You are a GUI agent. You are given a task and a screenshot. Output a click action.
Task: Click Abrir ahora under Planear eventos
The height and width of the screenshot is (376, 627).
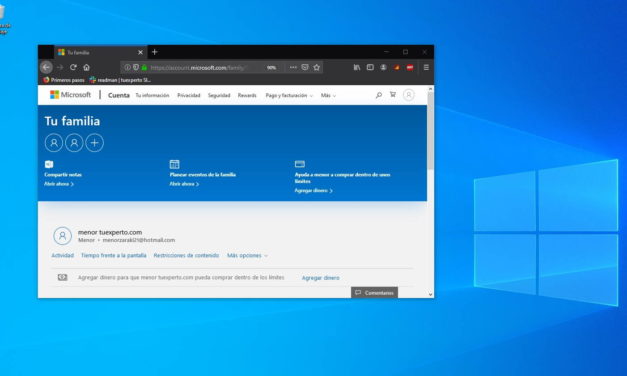click(x=184, y=184)
